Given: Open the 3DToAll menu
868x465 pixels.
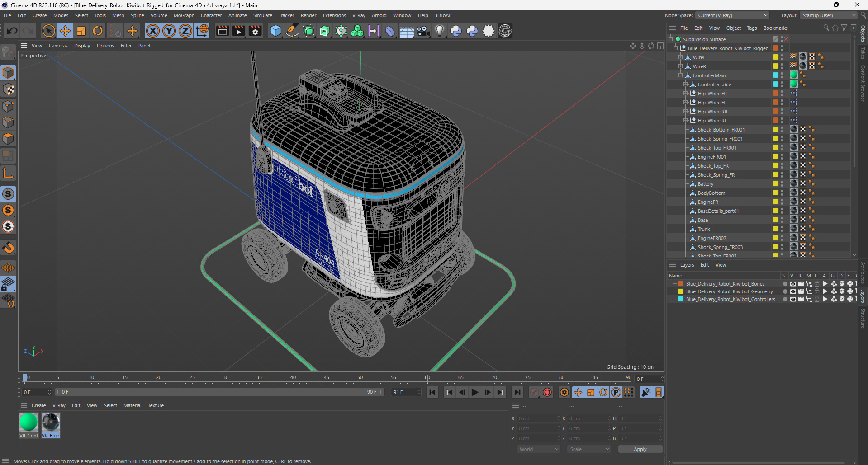Looking at the screenshot, I should (x=443, y=15).
